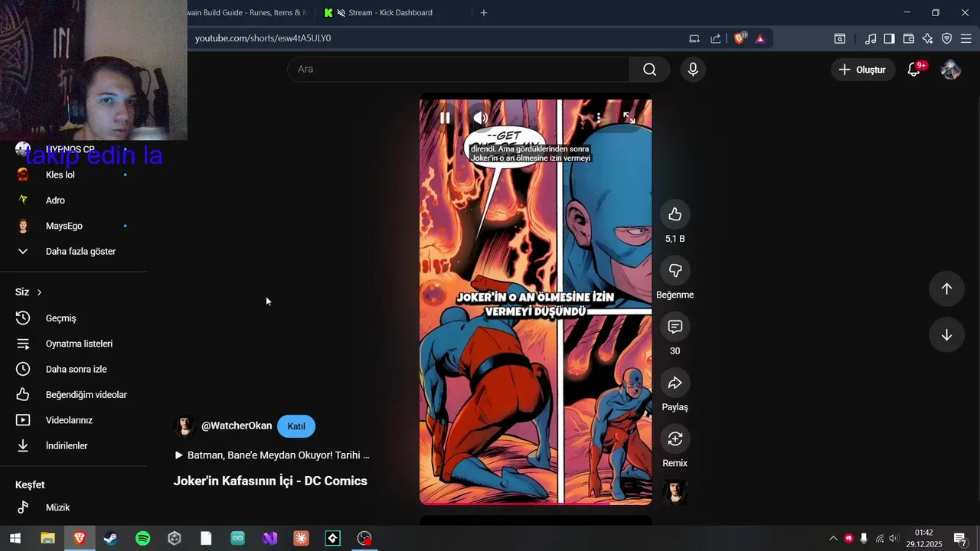Go to the previous Short with up arrow
This screenshot has width=980, height=551.
point(946,289)
